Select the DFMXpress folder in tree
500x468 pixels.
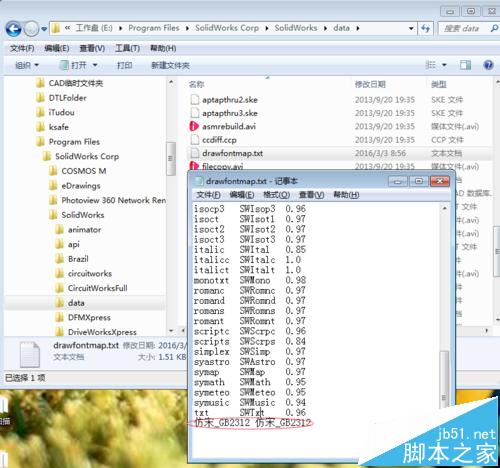(83, 318)
